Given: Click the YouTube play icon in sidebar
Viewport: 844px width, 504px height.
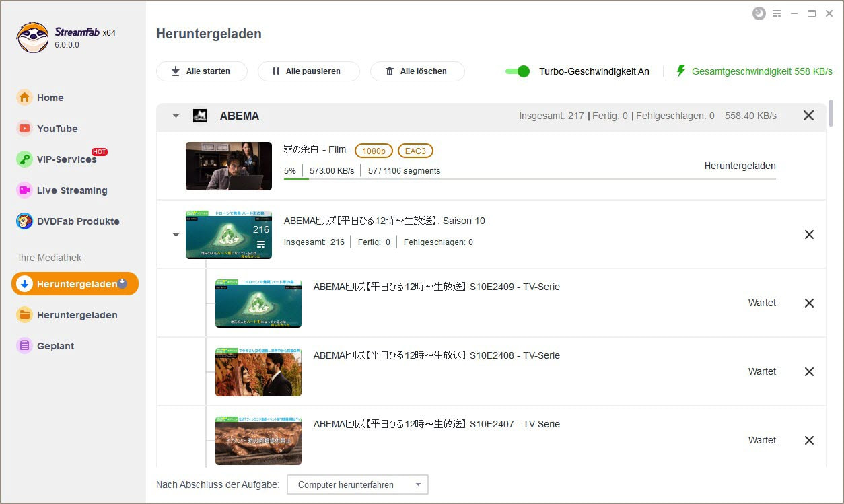Looking at the screenshot, I should coord(24,129).
